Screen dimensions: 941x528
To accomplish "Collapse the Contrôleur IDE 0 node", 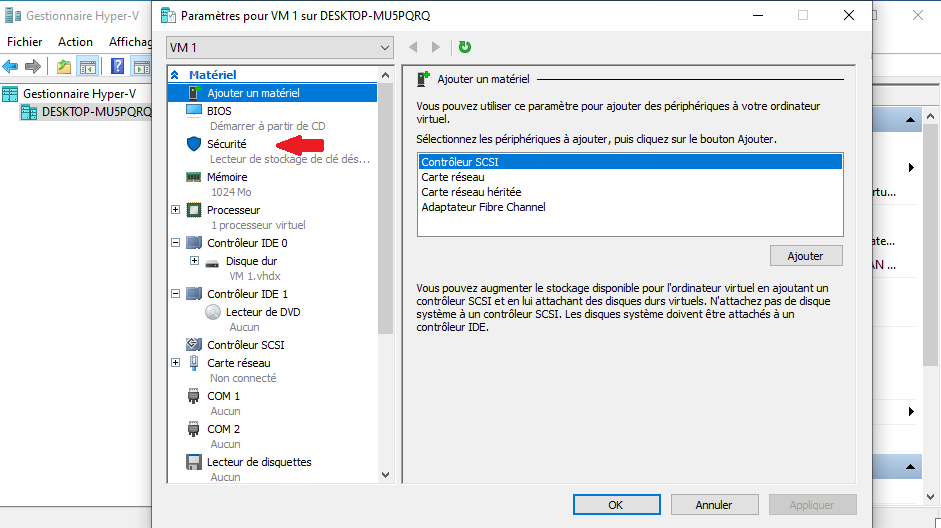I will (x=176, y=243).
